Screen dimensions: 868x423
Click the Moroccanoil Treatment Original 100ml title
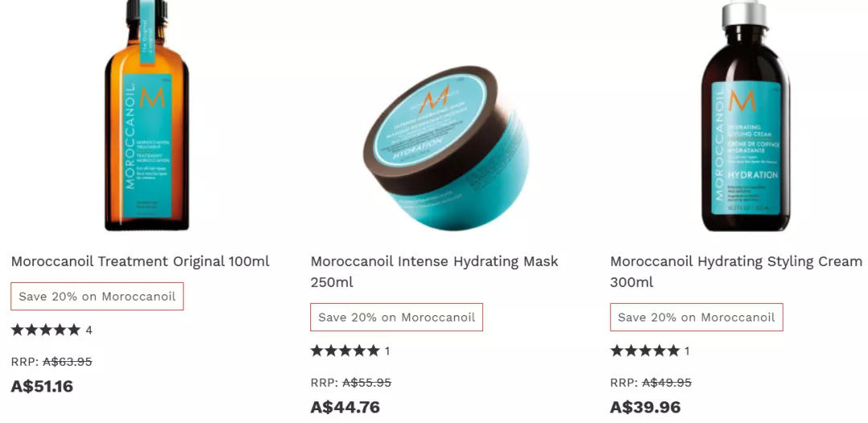pyautogui.click(x=140, y=261)
